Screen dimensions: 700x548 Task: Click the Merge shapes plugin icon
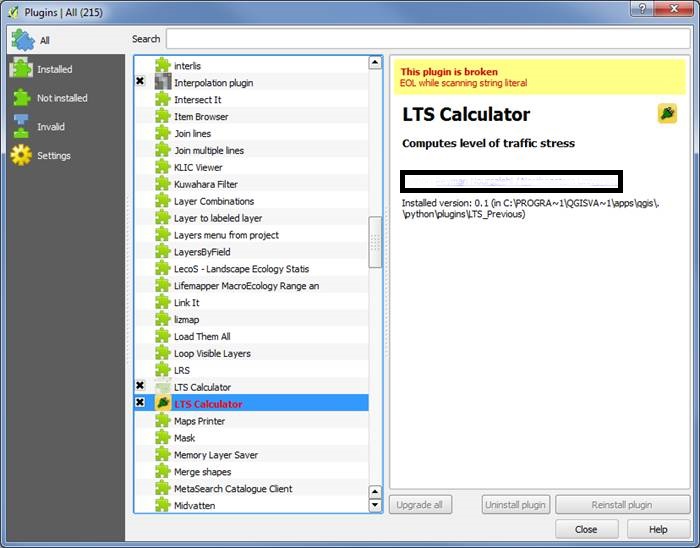click(x=162, y=472)
